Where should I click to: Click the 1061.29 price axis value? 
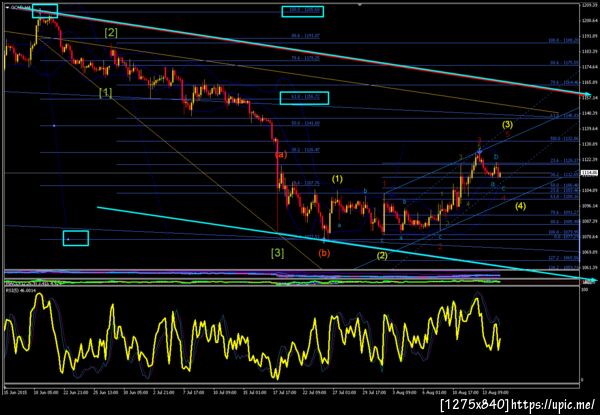click(x=588, y=267)
